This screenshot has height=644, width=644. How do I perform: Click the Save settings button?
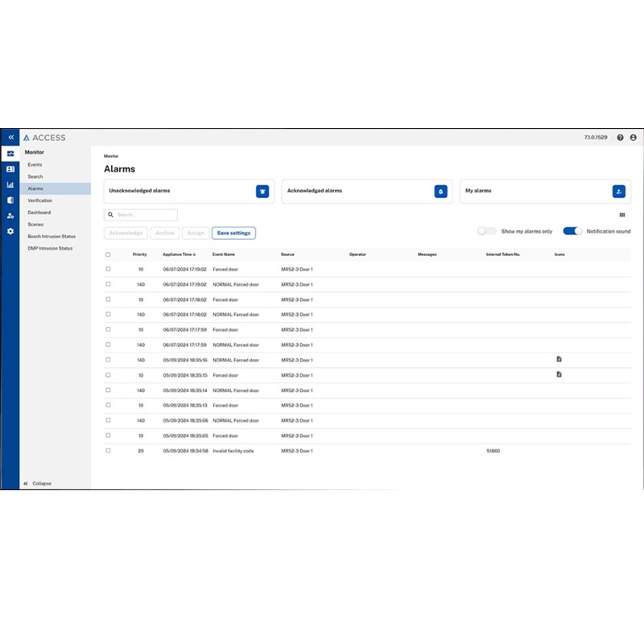point(233,233)
